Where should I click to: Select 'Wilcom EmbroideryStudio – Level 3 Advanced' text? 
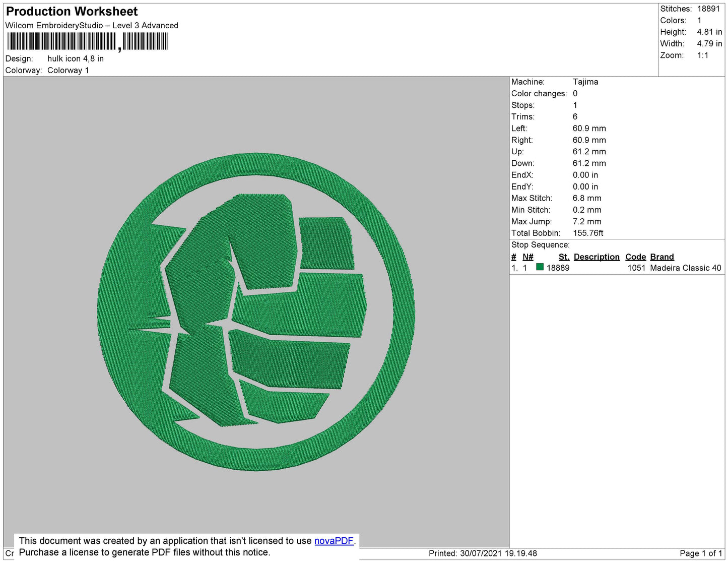click(x=92, y=25)
